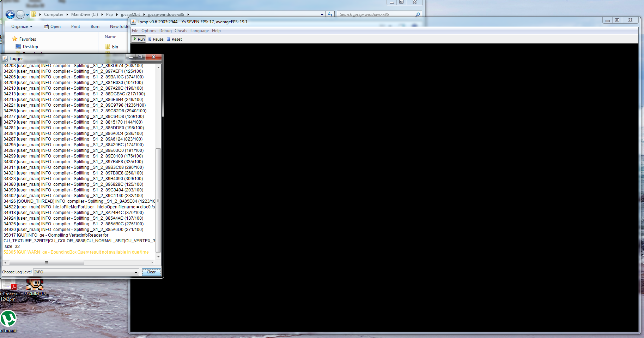Viewport: 644px width, 338px height.
Task: Click Burn in the Explorer toolbar
Action: [x=95, y=26]
